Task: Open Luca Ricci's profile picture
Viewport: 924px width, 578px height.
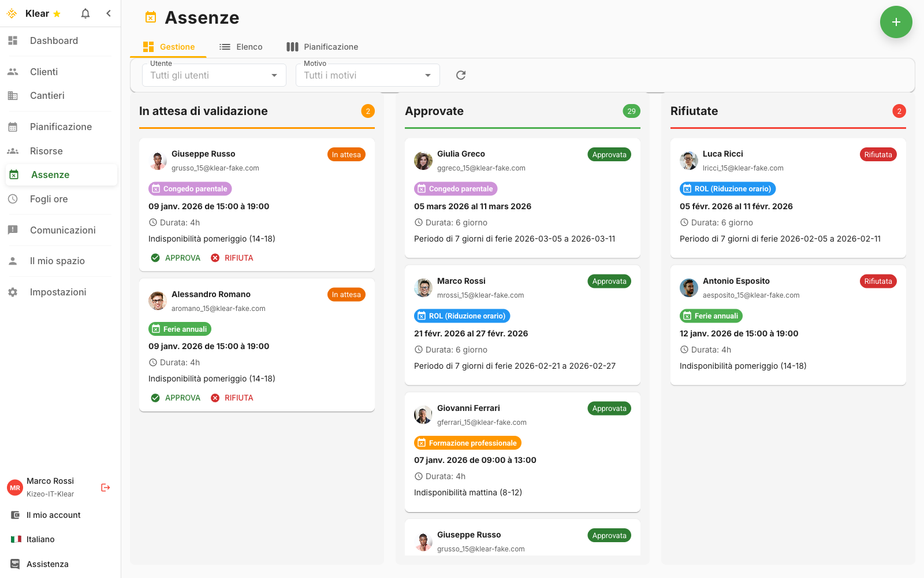Action: coord(689,161)
